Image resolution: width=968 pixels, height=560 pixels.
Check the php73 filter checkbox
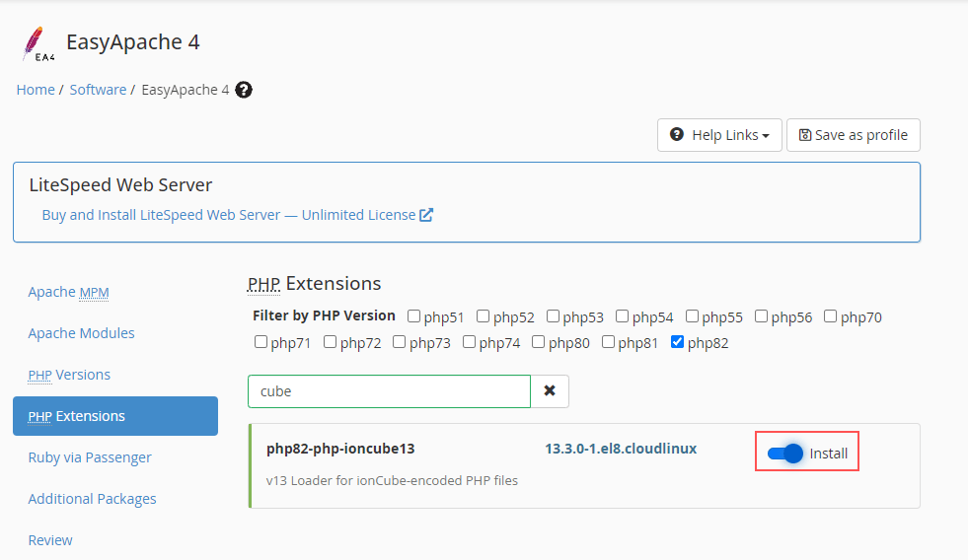(399, 342)
